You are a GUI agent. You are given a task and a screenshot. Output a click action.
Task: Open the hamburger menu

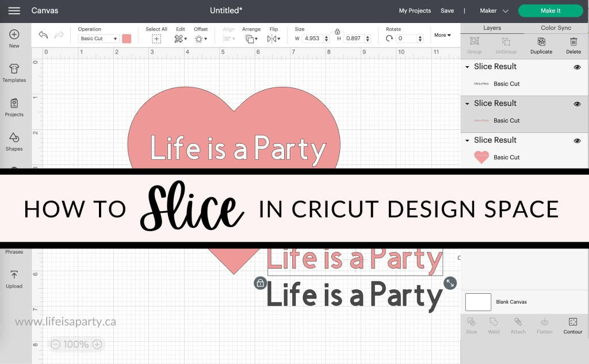14,10
